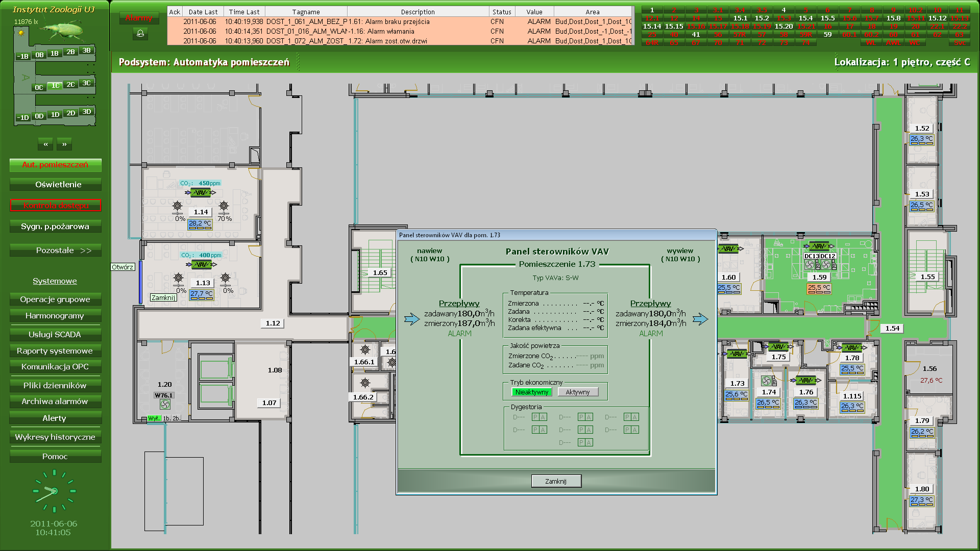Switch W76.1 fan to speed 1b.
980x551 pixels.
[x=166, y=418]
